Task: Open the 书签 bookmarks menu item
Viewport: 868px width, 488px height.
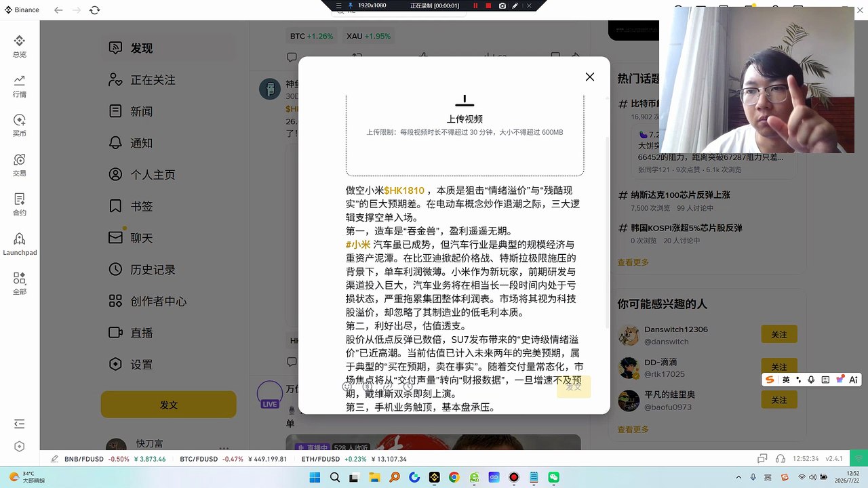Action: tap(168, 206)
